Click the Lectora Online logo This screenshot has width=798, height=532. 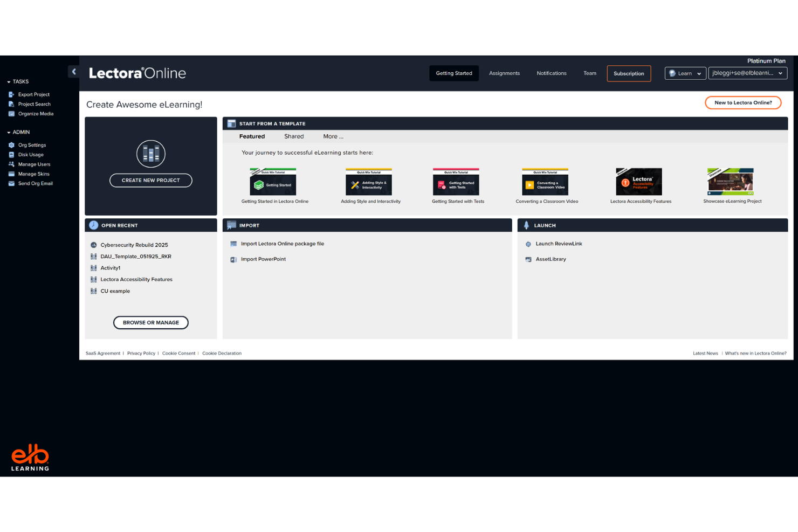pyautogui.click(x=137, y=73)
